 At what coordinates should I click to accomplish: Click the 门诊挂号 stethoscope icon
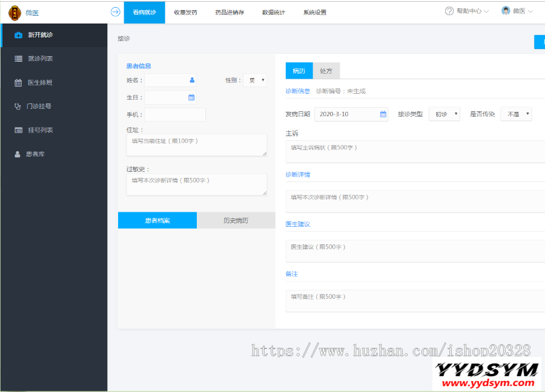[x=18, y=106]
